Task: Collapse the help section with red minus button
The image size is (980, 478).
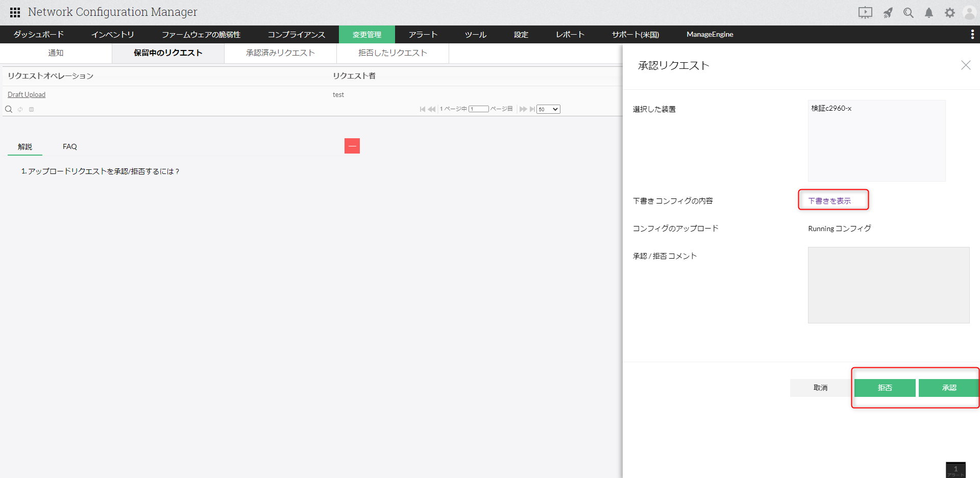Action: (x=352, y=146)
